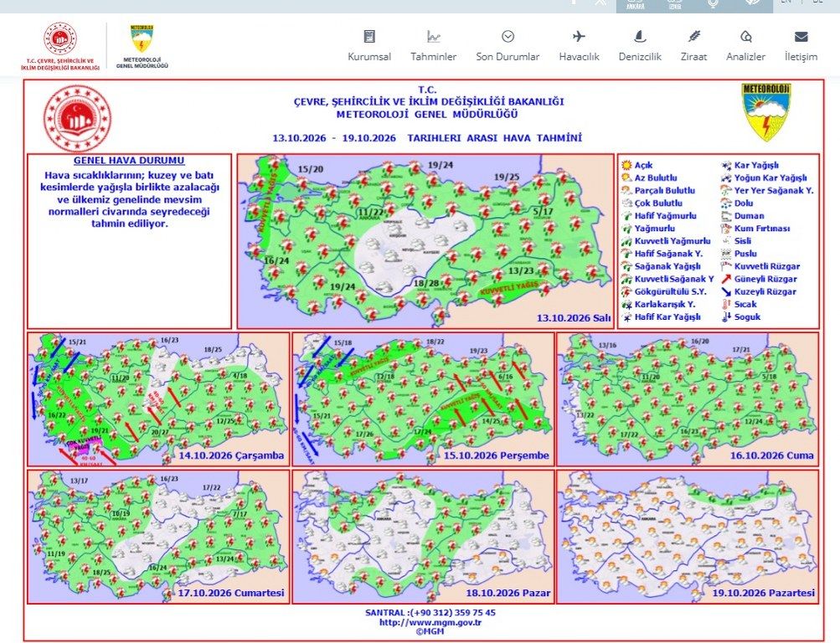Click the Kum Fırtınası legend icon
840x643 pixels.
click(x=726, y=229)
